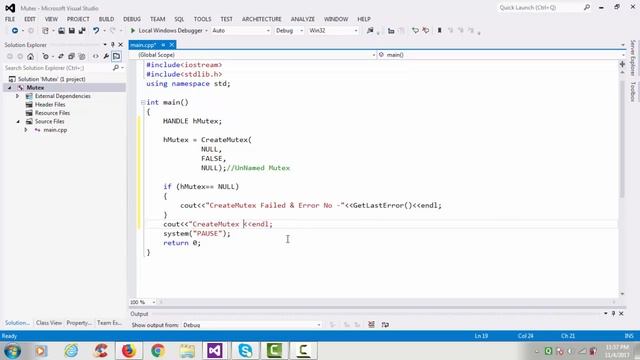This screenshot has height=360, width=640.
Task: Click the editor vertical scrollbar
Action: (x=622, y=139)
